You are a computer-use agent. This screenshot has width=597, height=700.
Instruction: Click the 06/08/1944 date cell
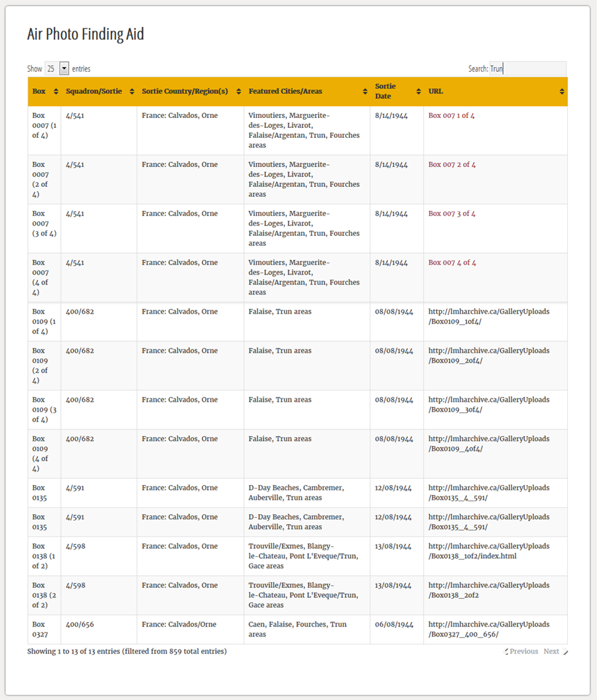(397, 630)
